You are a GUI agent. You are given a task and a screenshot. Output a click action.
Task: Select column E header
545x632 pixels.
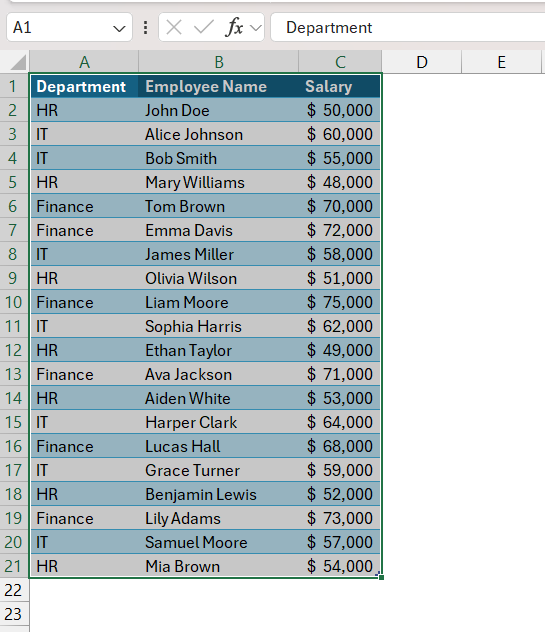501,62
